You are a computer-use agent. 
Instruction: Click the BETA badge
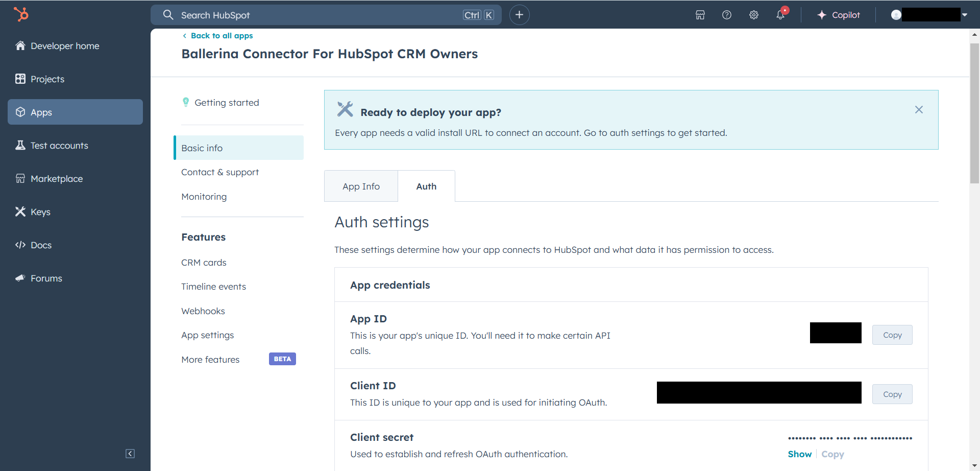click(282, 359)
